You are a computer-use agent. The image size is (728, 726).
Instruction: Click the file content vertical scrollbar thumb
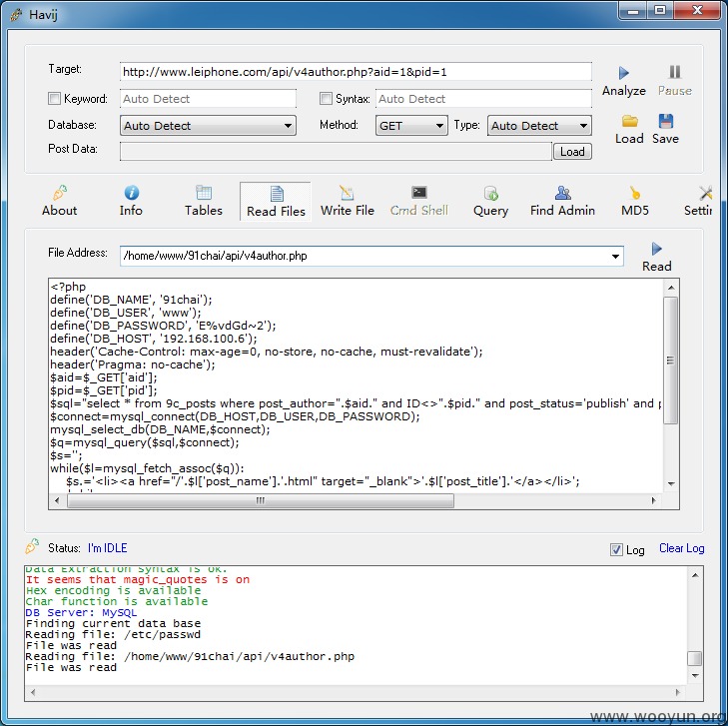pyautogui.click(x=670, y=361)
